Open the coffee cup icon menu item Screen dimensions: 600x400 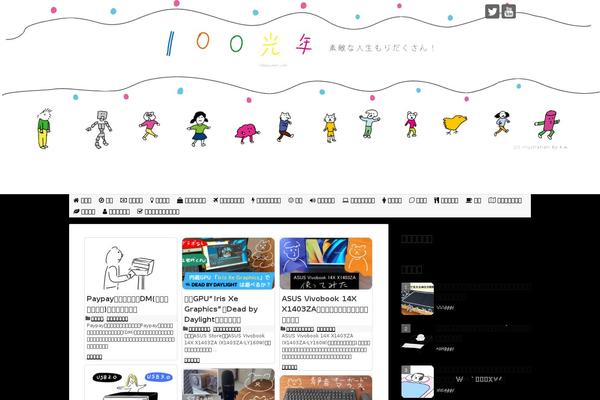click(x=474, y=200)
